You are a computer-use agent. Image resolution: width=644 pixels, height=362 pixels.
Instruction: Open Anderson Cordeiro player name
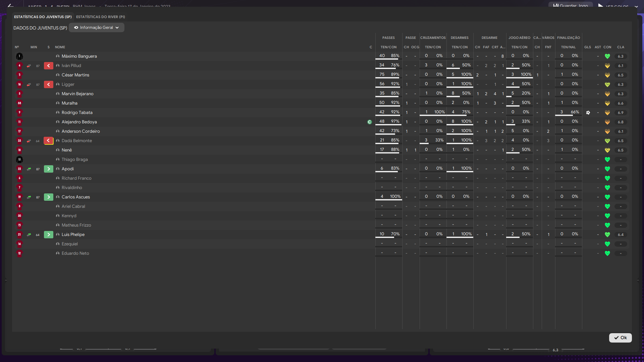[x=81, y=131]
